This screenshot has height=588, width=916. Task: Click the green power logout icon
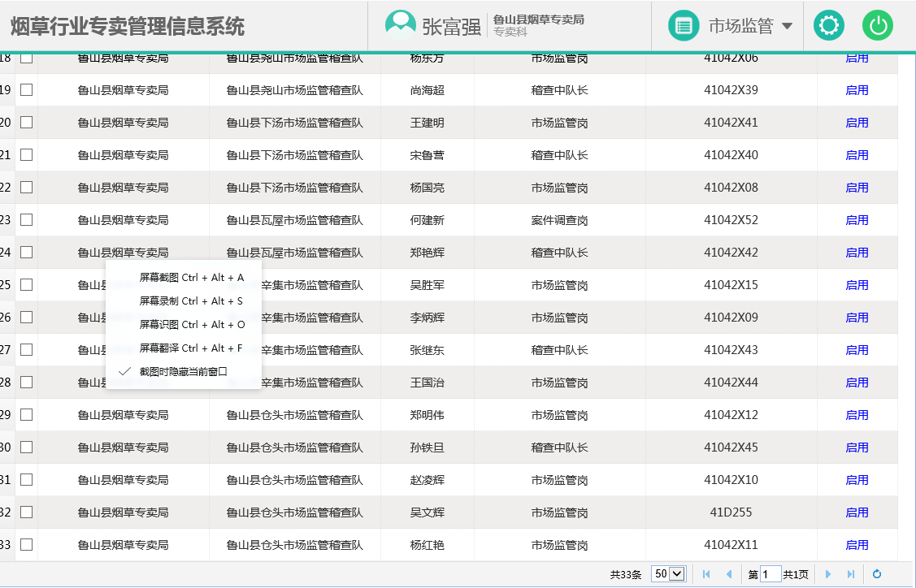(x=878, y=26)
